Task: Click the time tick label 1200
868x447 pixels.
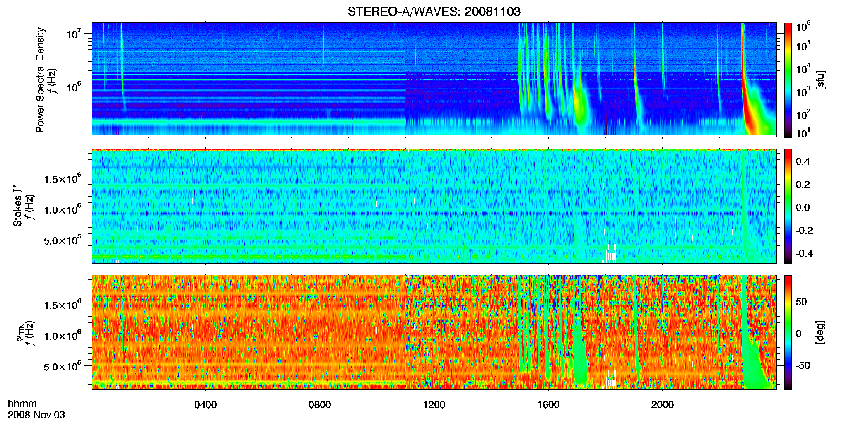Action: tap(434, 405)
